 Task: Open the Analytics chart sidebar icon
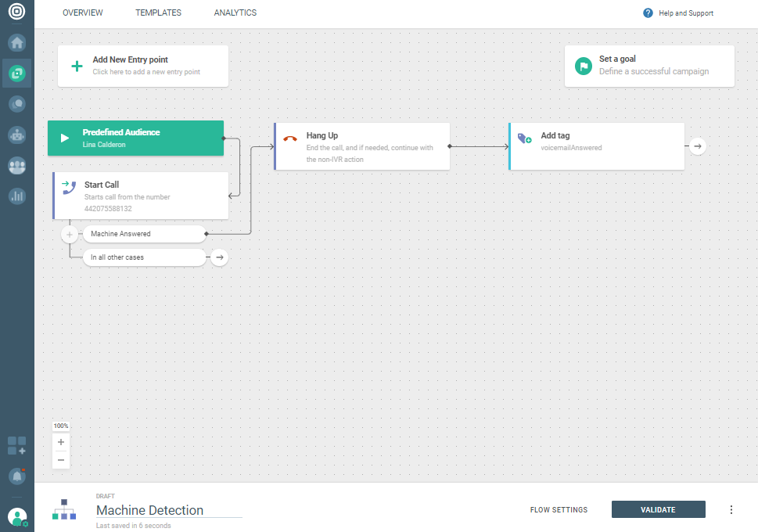(16, 196)
